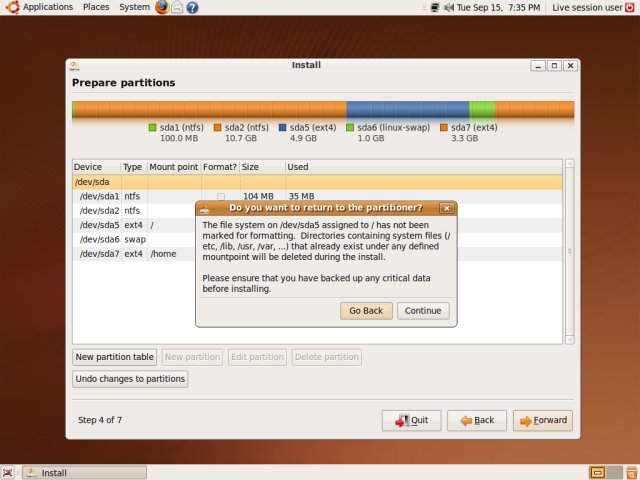Click the Used column header
The height and width of the screenshot is (480, 640).
click(424, 167)
